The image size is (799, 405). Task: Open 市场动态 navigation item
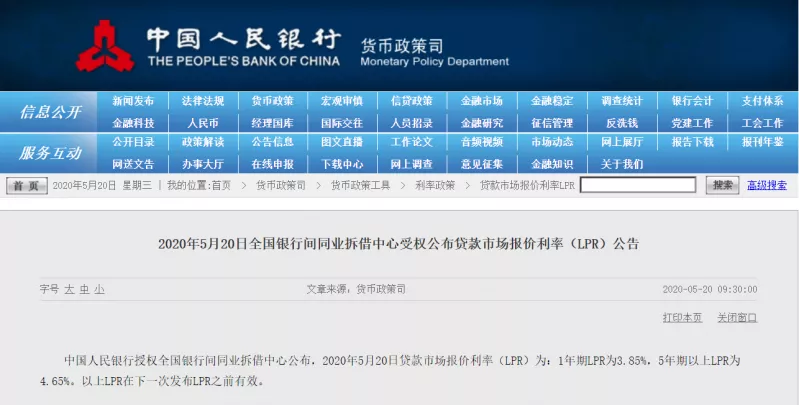(552, 142)
